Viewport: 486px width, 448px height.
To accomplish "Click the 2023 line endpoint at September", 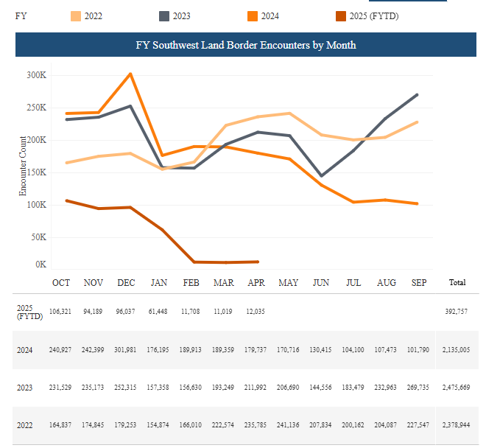I will (418, 94).
